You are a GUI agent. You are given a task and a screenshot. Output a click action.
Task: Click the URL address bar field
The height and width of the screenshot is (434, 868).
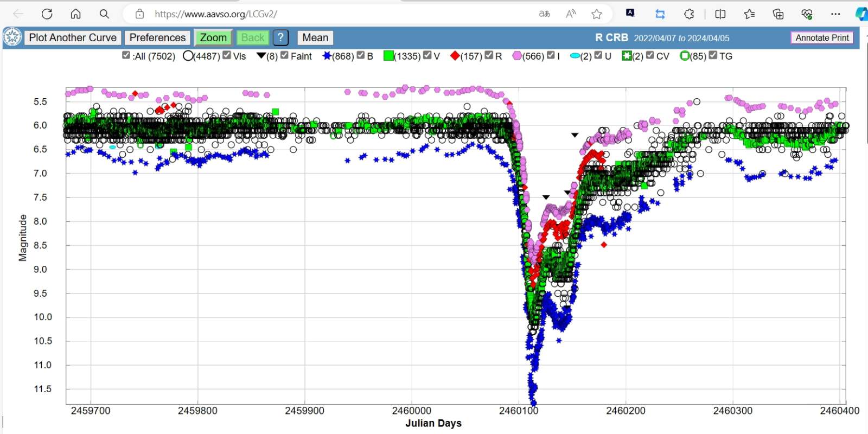pyautogui.click(x=336, y=14)
